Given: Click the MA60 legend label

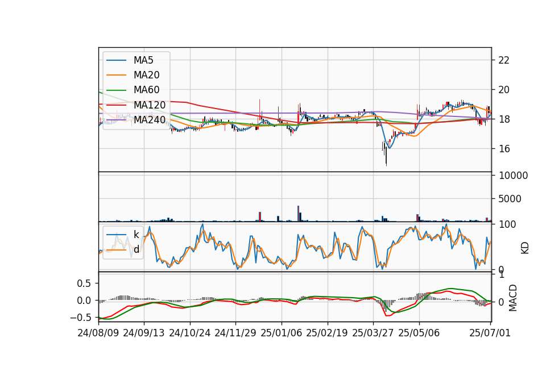Looking at the screenshot, I should tap(146, 90).
